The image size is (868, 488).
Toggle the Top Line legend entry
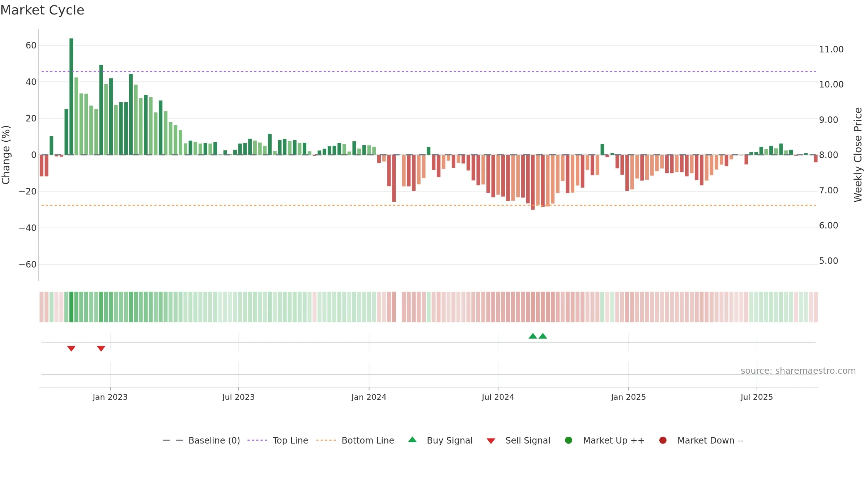click(278, 440)
